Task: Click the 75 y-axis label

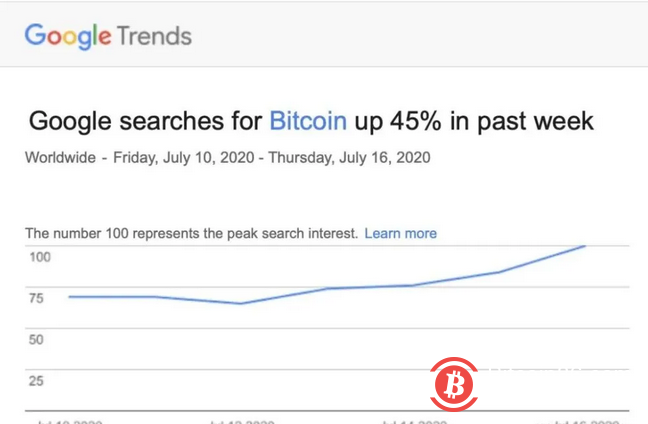Action: pos(36,298)
